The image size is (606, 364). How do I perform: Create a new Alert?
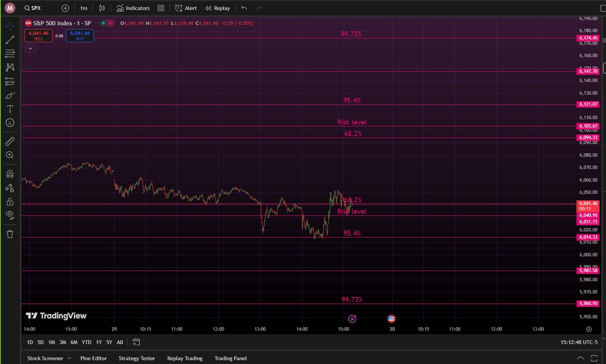click(186, 8)
